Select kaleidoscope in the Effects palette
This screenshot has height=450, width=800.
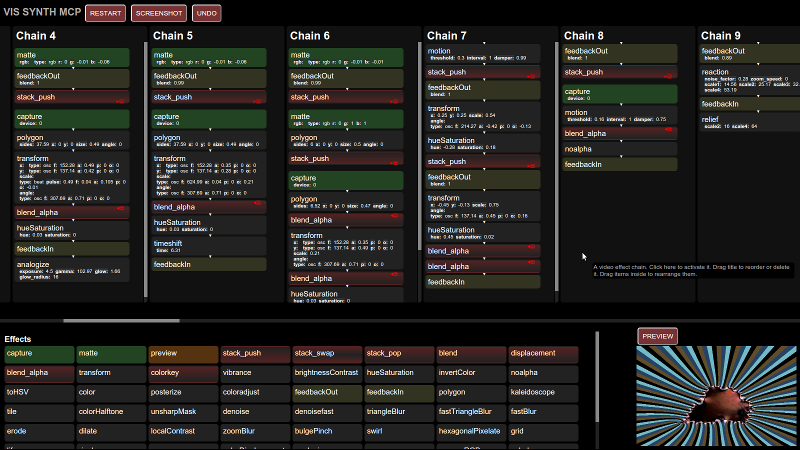click(544, 392)
